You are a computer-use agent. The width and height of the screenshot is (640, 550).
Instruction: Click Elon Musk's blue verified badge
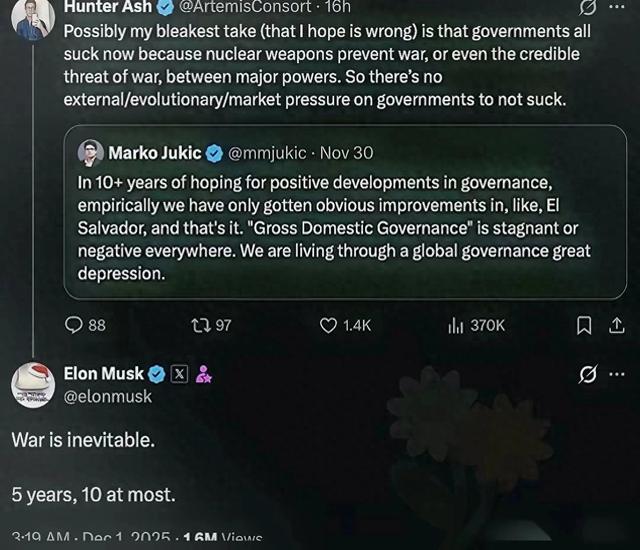[x=157, y=375]
